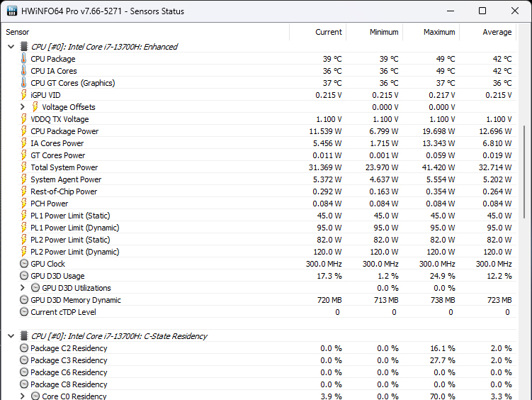532x400 pixels.
Task: Click the Current column header
Action: 328,32
